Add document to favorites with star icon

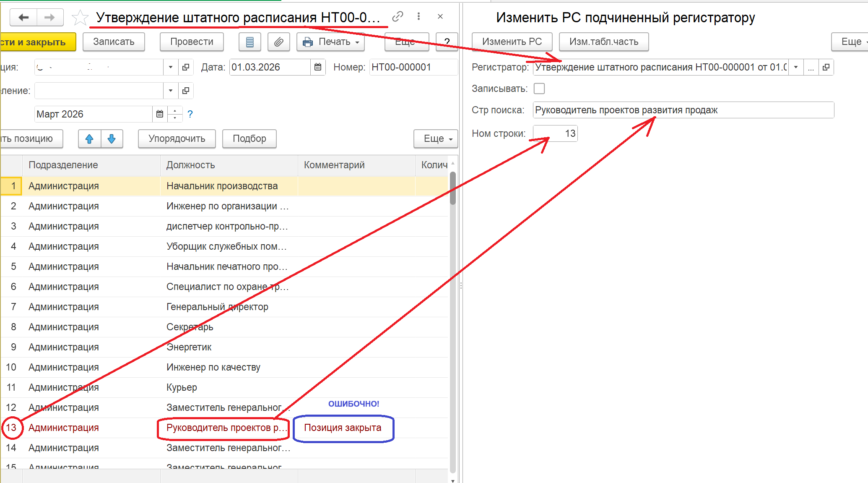(x=80, y=18)
